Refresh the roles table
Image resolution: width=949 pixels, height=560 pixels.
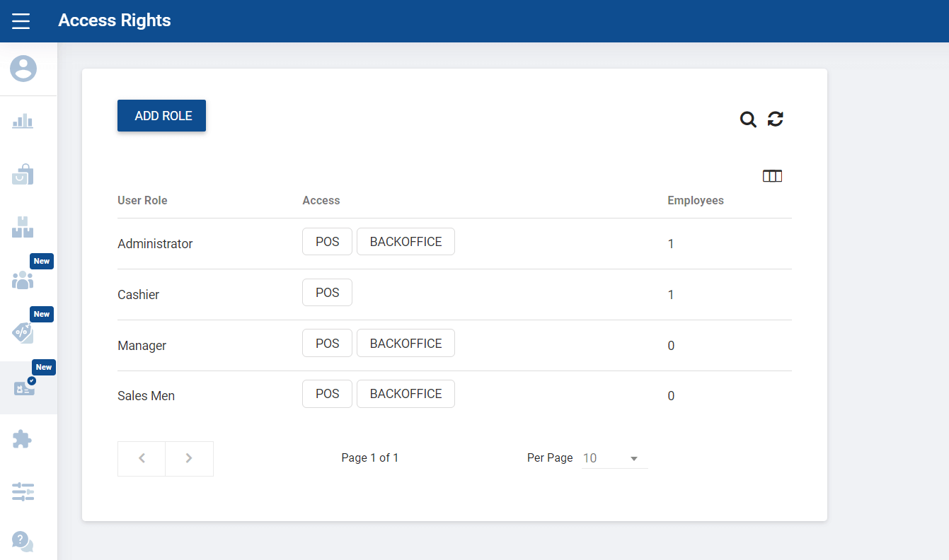click(x=776, y=119)
